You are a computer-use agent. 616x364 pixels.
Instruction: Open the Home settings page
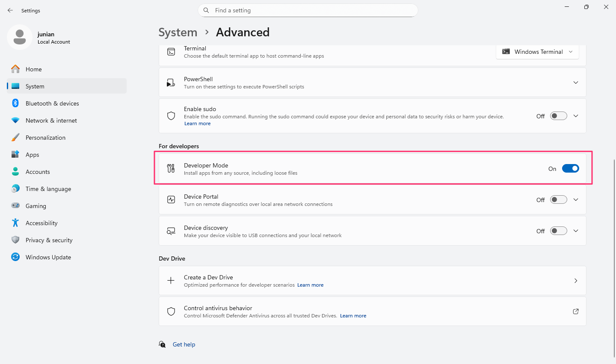pos(67,69)
